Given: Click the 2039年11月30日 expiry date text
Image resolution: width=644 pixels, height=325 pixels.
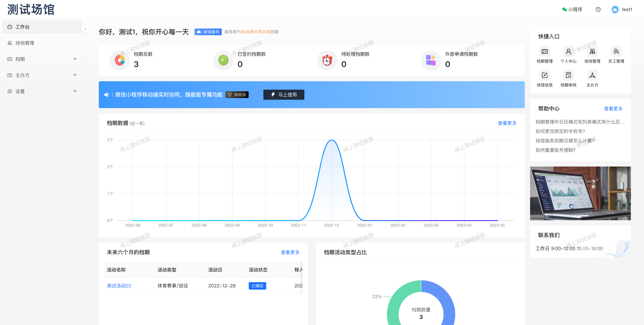Looking at the screenshot, I should coord(255,32).
